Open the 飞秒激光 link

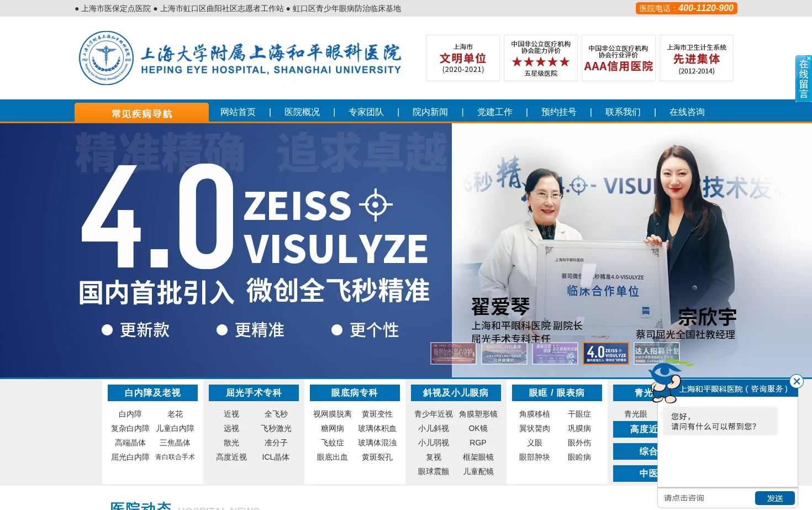coord(276,428)
